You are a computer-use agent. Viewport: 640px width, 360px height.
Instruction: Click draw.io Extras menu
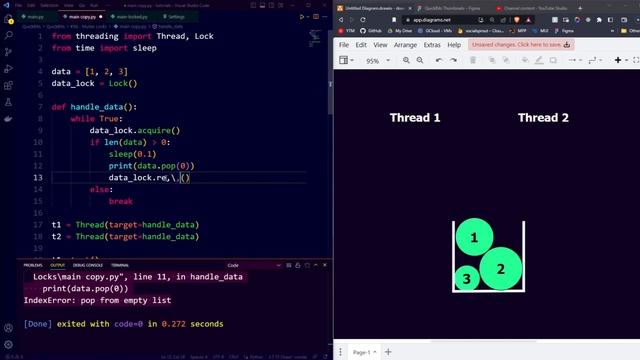click(x=432, y=45)
